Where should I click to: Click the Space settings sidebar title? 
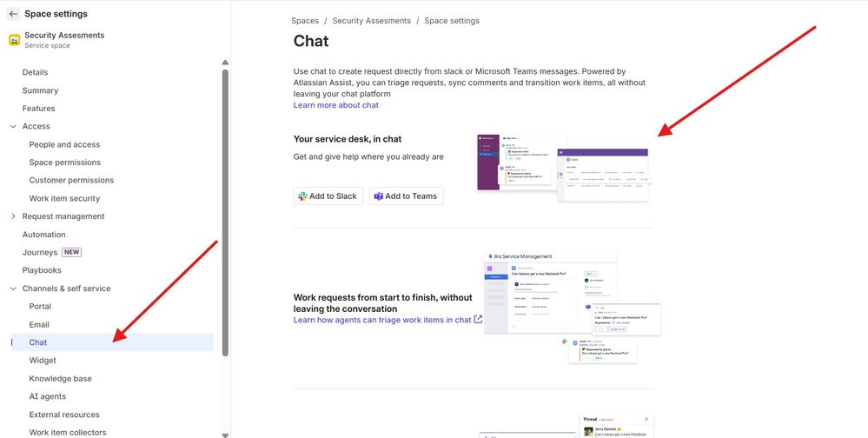click(x=56, y=14)
